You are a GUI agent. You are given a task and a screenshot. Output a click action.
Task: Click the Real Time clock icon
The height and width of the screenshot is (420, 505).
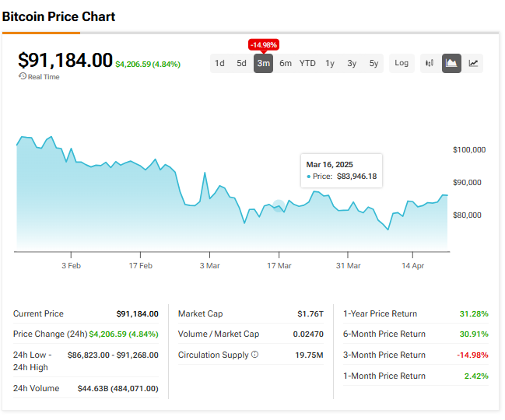coord(23,76)
